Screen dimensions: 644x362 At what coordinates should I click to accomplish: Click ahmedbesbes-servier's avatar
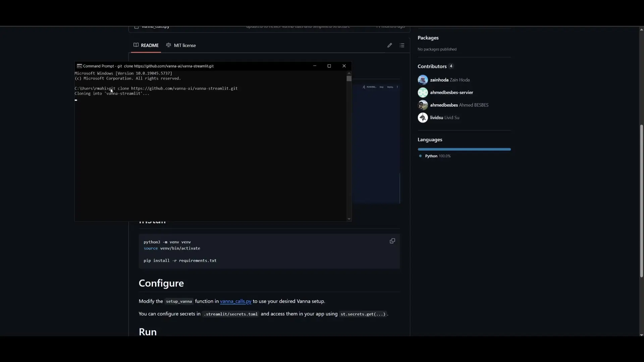click(423, 93)
